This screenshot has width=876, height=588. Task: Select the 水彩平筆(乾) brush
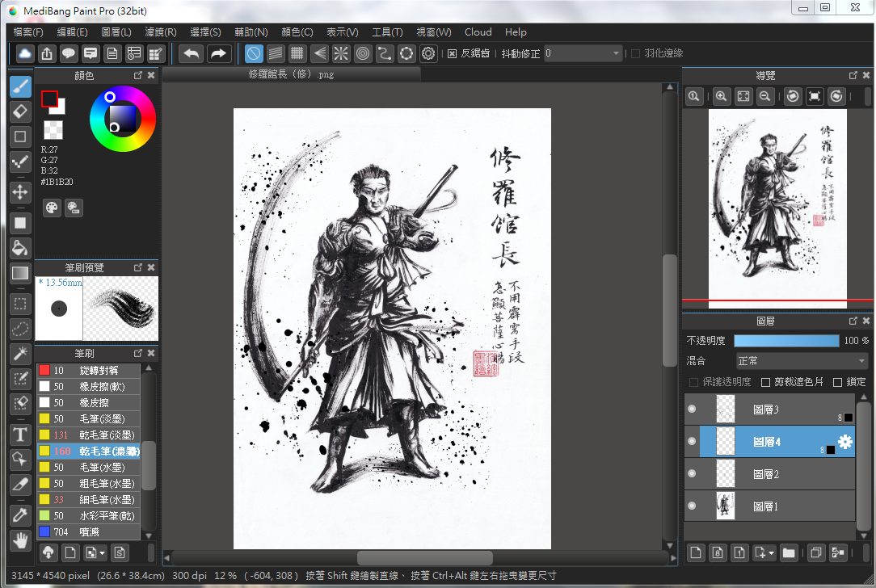tap(88, 515)
